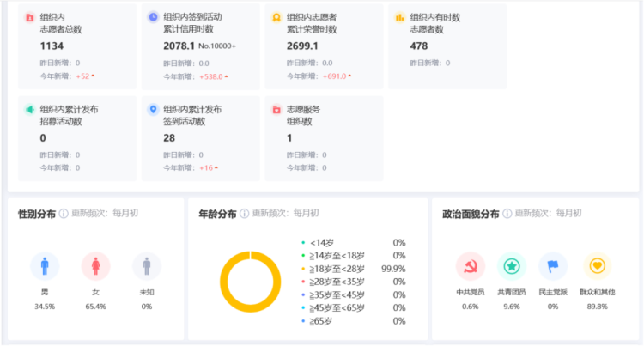Image resolution: width=644 pixels, height=346 pixels.
Task: Click the megaphone icon for 招募活动数
Action: tap(29, 110)
